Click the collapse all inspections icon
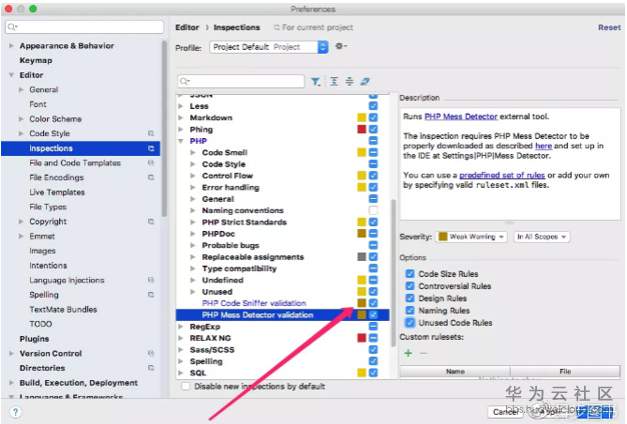This screenshot has width=627, height=424. [349, 81]
